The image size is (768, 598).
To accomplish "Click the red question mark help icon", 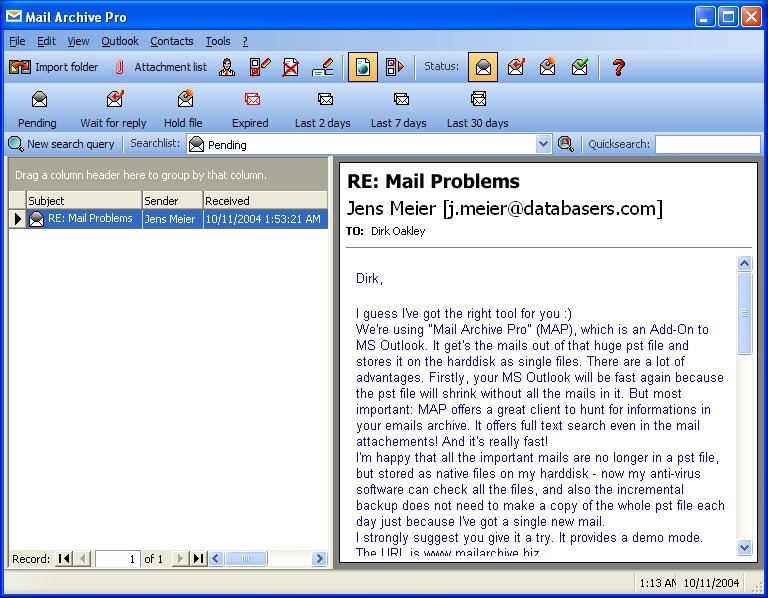I will tap(619, 67).
